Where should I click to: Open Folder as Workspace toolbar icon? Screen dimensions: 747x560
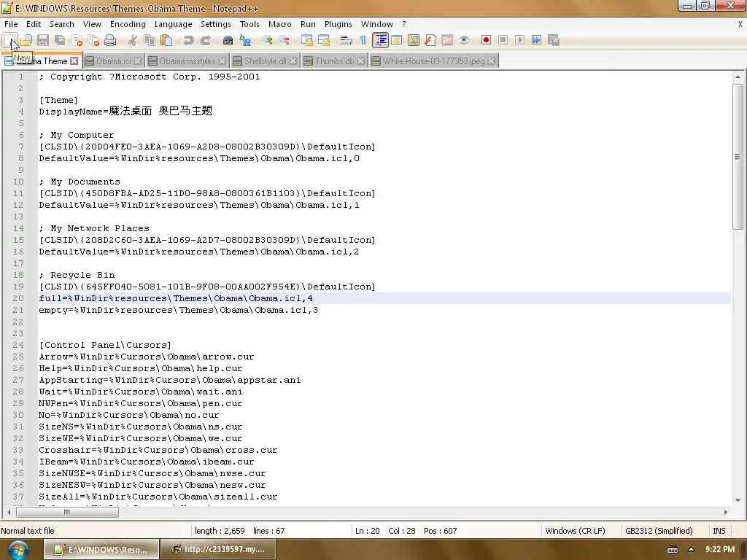[x=447, y=41]
